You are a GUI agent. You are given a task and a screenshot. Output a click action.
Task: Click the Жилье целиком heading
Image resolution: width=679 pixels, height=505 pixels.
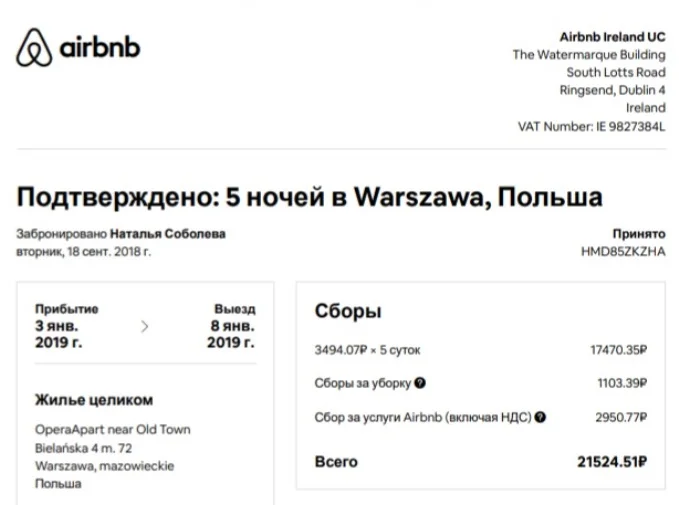pos(94,400)
